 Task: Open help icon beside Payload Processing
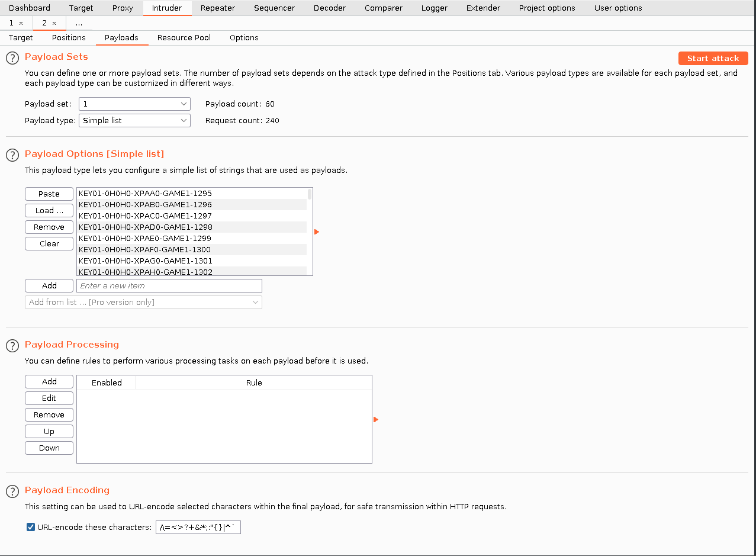pyautogui.click(x=12, y=346)
